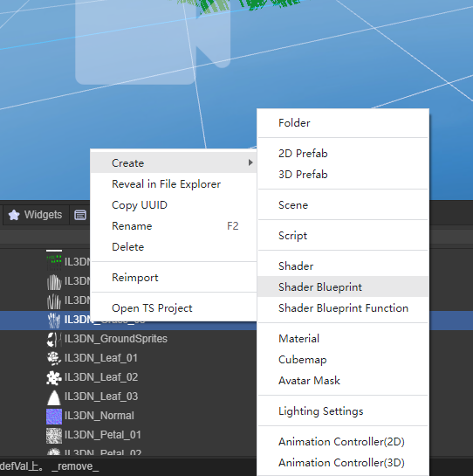This screenshot has width=473, height=476.
Task: Click the IL3DN_Leaf_01 asset icon
Action: point(54,358)
